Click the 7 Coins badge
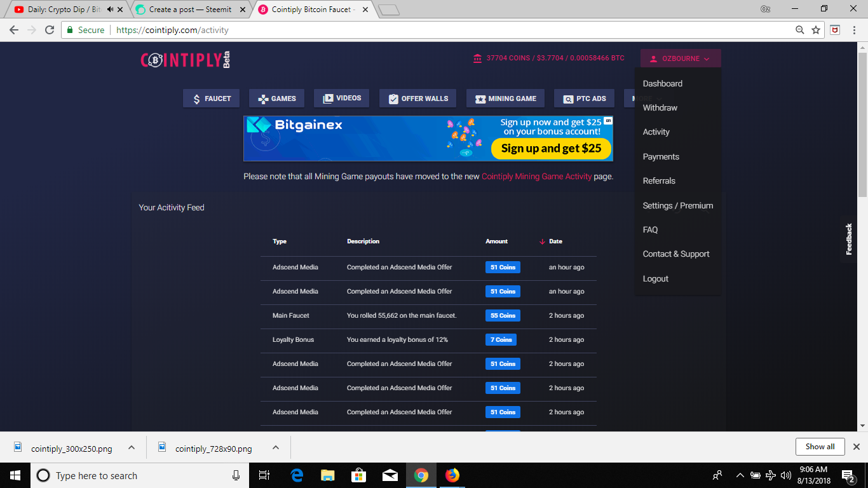The height and width of the screenshot is (488, 868). click(501, 340)
